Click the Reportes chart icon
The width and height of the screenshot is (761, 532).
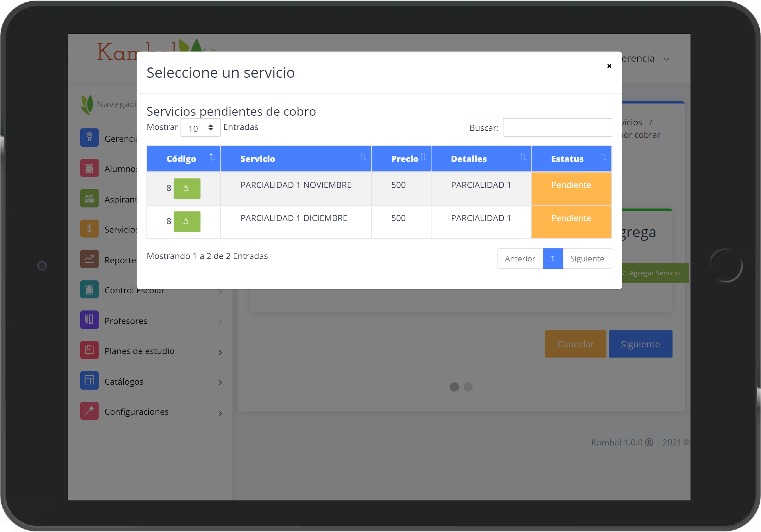(89, 259)
